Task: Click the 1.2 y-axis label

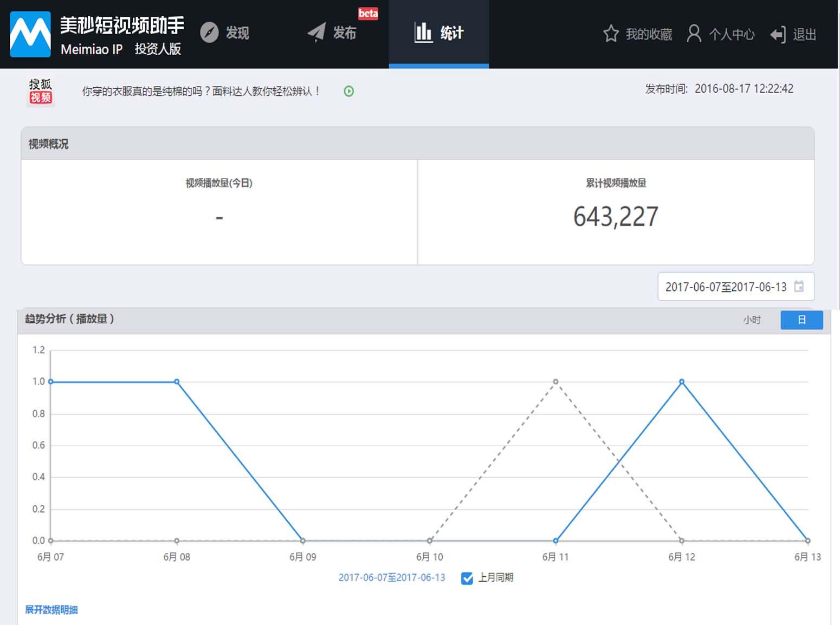Action: coord(38,350)
